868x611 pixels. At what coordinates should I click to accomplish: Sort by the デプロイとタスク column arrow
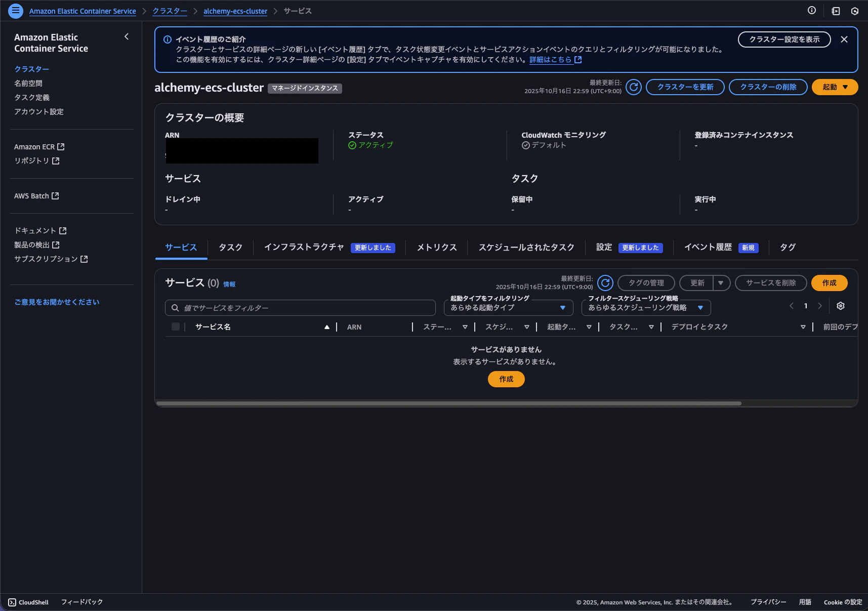(x=803, y=327)
